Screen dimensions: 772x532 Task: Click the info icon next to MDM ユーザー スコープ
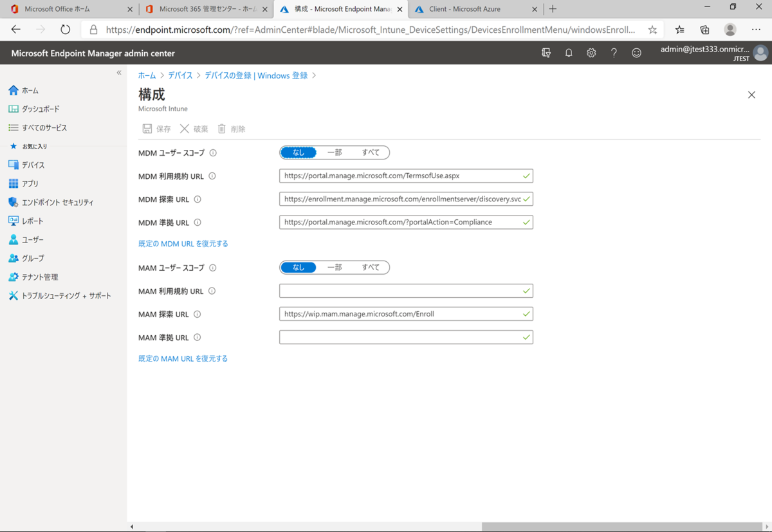coord(213,153)
